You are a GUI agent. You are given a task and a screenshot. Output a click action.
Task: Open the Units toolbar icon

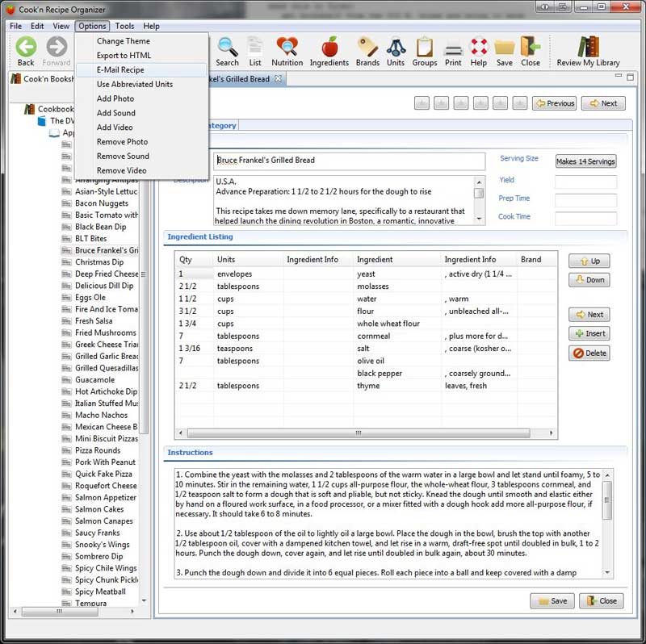(x=396, y=47)
